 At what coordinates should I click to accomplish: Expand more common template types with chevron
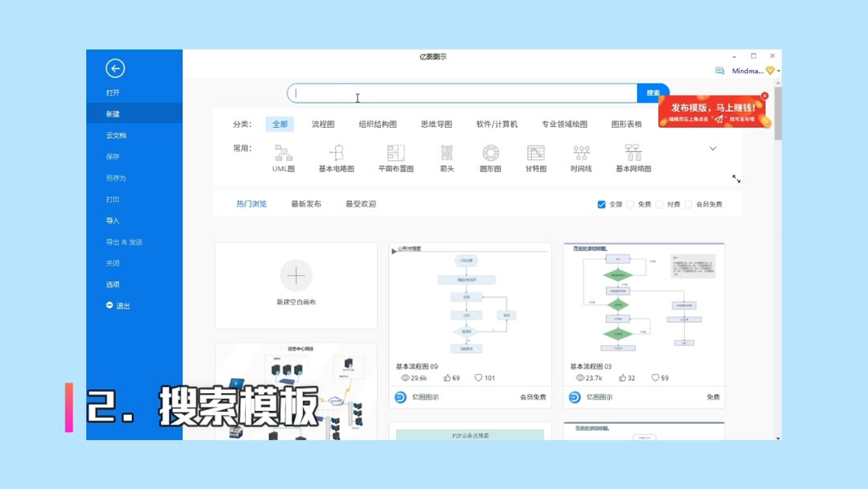713,148
